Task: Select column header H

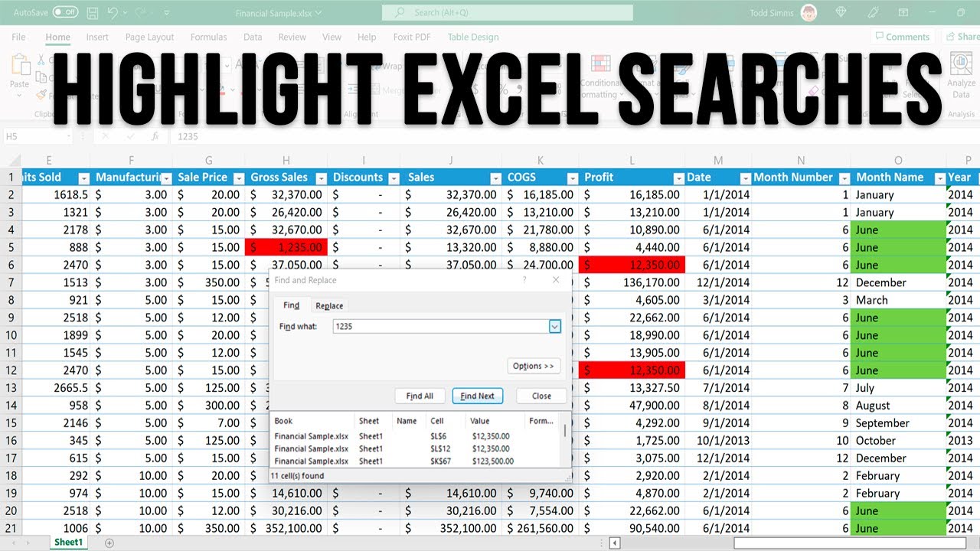Action: point(286,160)
